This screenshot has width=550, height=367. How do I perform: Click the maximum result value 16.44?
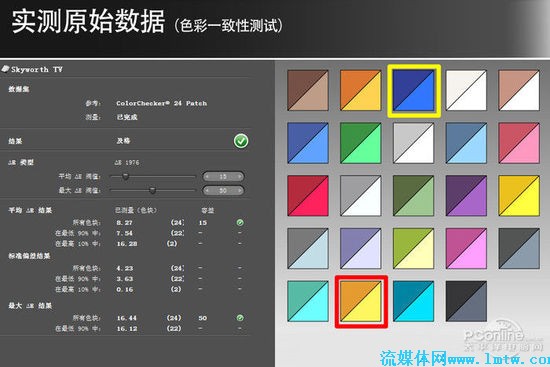[127, 318]
